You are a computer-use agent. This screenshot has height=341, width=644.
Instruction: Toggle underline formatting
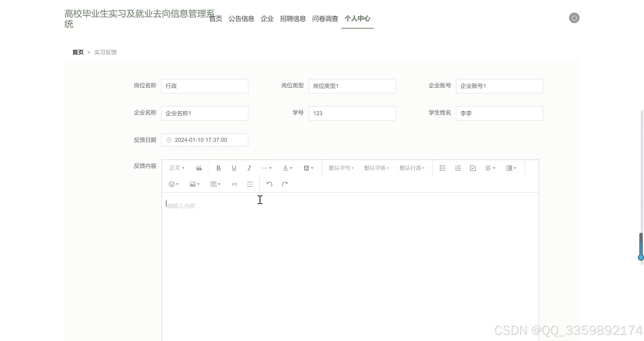point(234,168)
